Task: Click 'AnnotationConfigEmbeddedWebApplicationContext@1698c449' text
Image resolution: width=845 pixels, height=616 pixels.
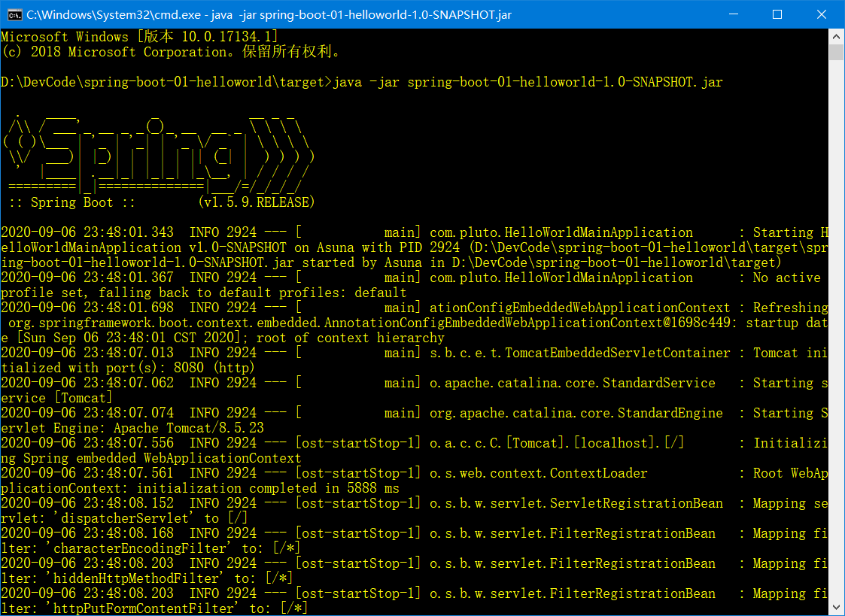Action: click(x=527, y=323)
